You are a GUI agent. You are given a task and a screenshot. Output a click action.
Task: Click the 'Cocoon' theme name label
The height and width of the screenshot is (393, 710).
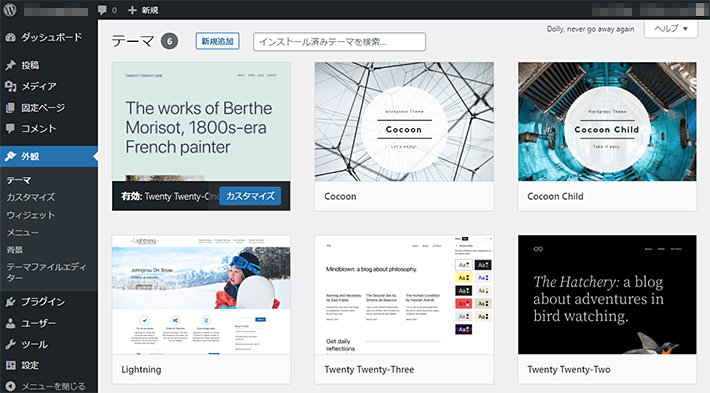[340, 196]
